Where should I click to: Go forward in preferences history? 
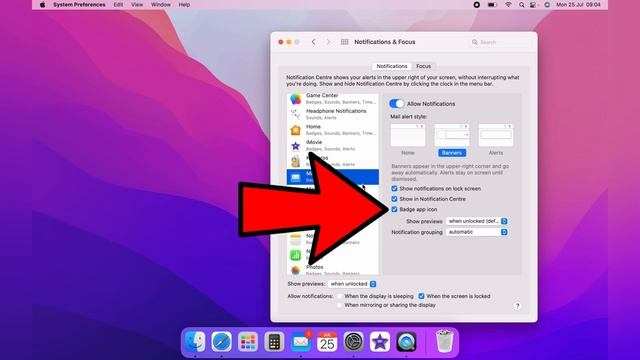[x=328, y=42]
